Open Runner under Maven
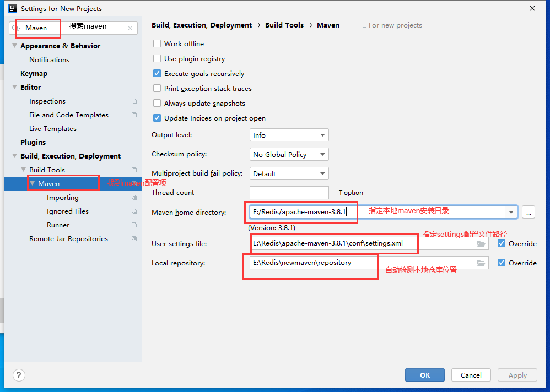Viewport: 550px width, 392px height. (58, 225)
